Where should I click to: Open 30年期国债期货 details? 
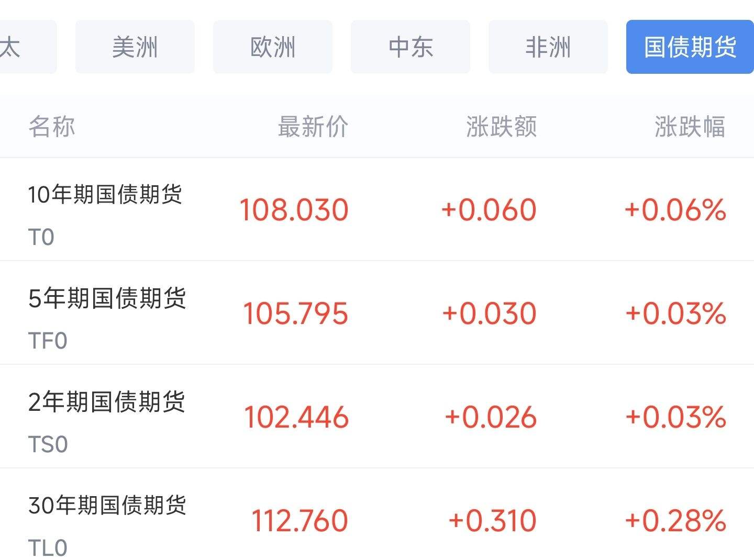107,506
